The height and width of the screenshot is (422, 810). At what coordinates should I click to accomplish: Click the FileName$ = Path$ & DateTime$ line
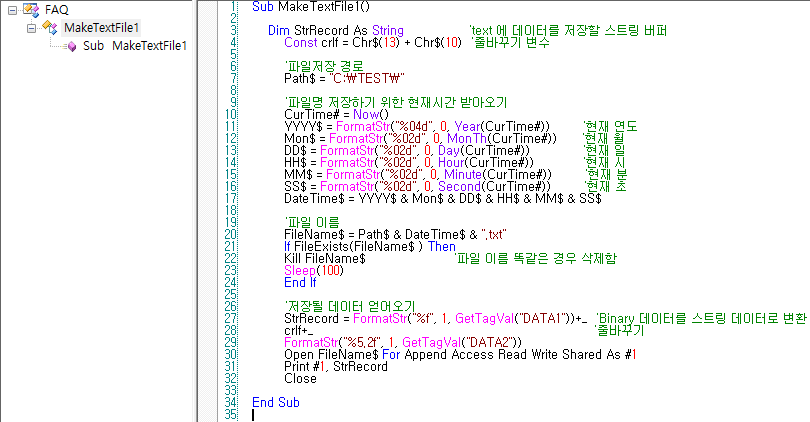(x=395, y=235)
